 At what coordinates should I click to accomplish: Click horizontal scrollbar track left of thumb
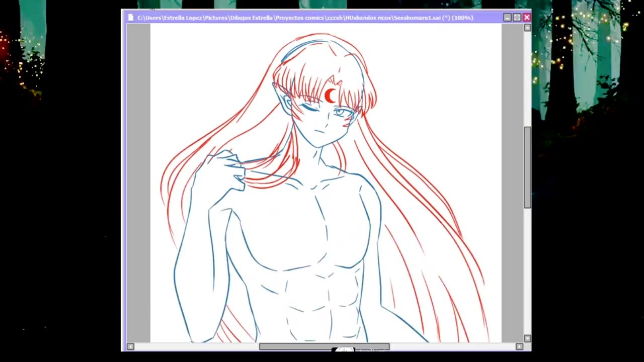[x=196, y=346]
